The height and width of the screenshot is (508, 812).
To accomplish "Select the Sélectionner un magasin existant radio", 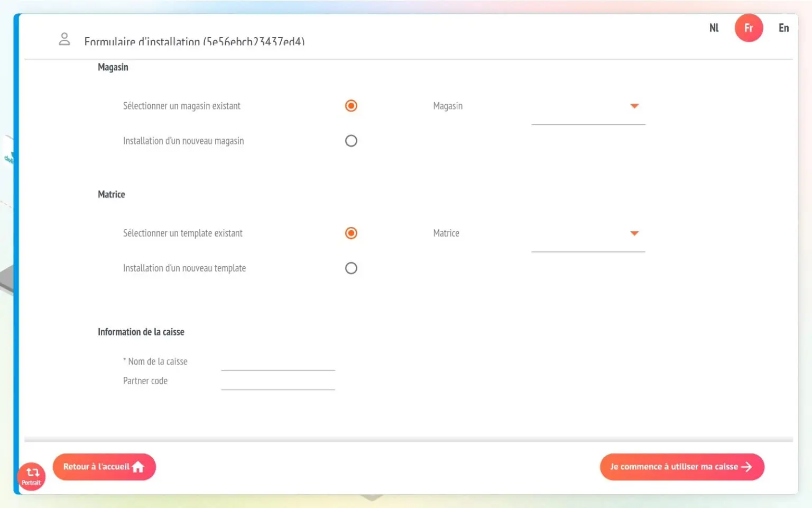I will pyautogui.click(x=351, y=106).
